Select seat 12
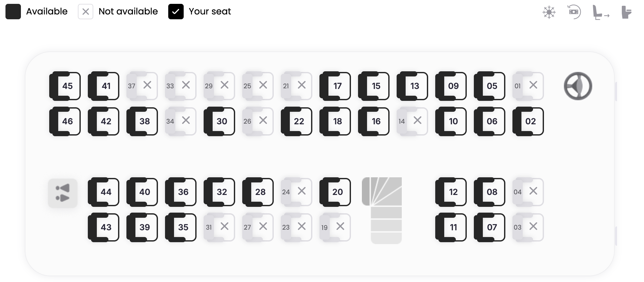The image size is (644, 282). (451, 192)
